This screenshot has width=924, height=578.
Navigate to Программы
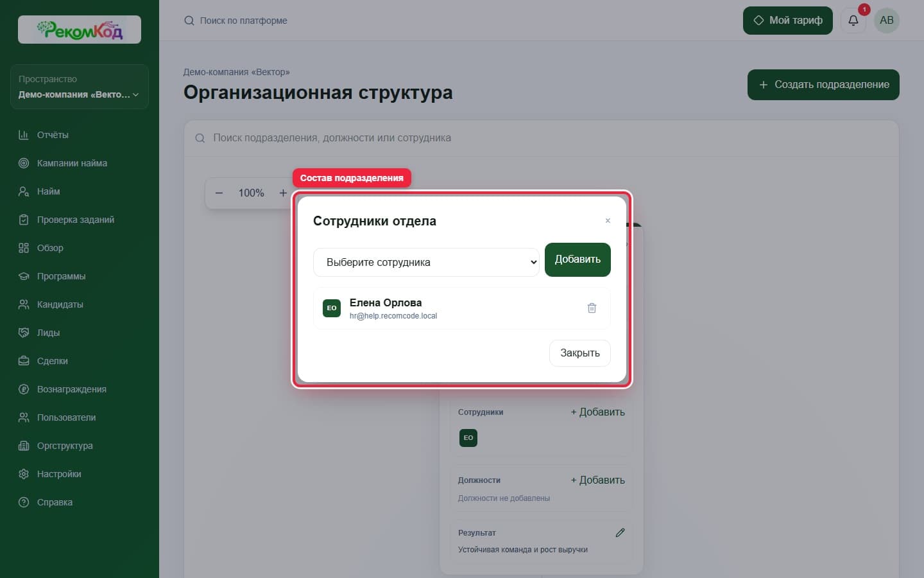(x=80, y=276)
